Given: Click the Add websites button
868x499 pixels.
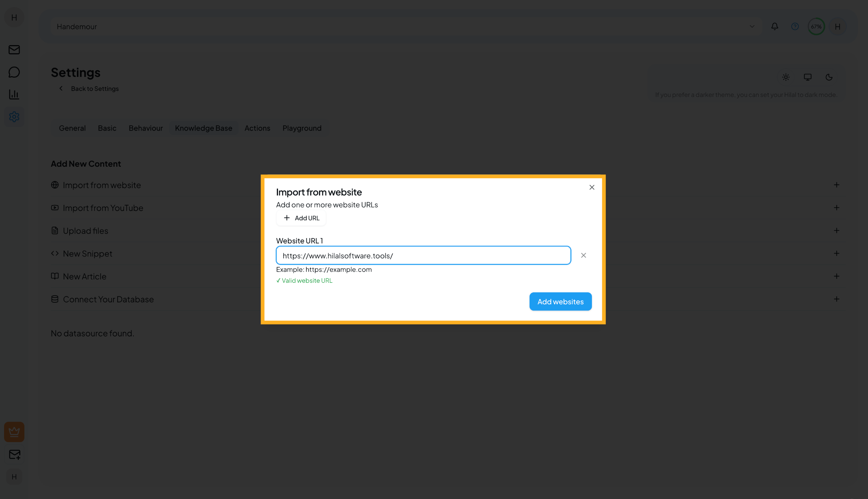Looking at the screenshot, I should (560, 301).
